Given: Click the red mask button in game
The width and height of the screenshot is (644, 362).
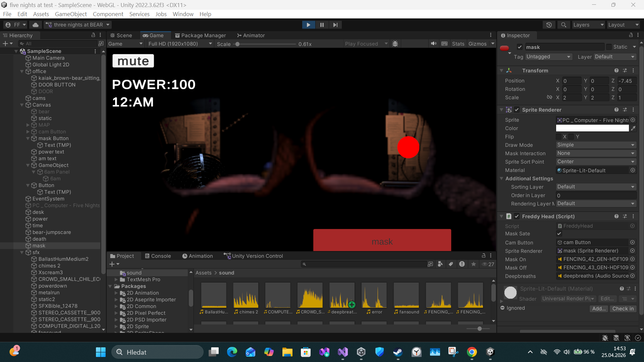Looking at the screenshot, I should click(x=382, y=240).
